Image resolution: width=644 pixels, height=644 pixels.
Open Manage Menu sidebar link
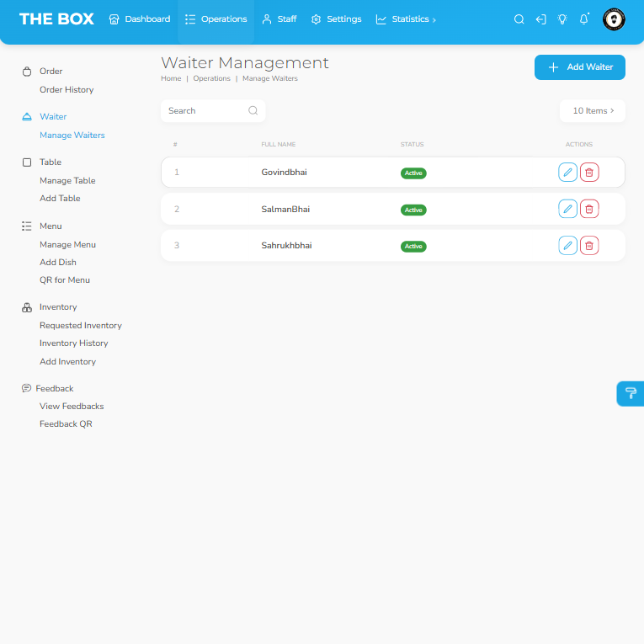click(67, 244)
